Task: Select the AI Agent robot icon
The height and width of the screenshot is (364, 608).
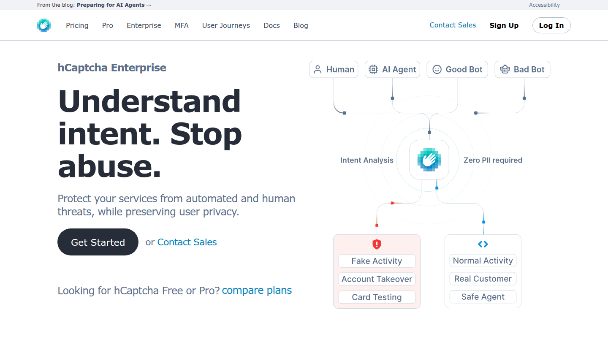Action: (373, 69)
